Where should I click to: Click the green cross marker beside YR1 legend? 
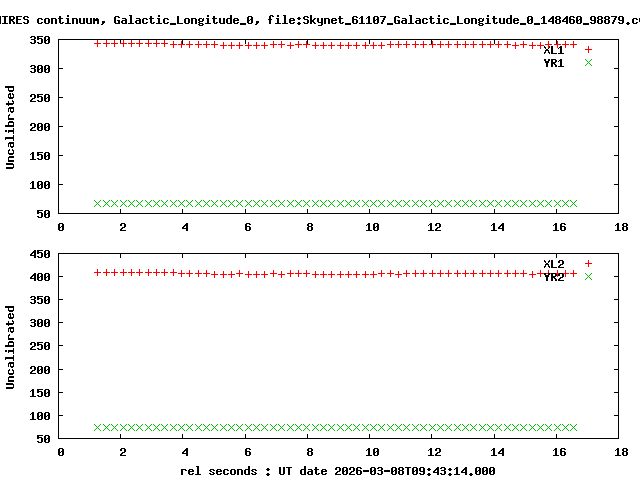pos(588,63)
